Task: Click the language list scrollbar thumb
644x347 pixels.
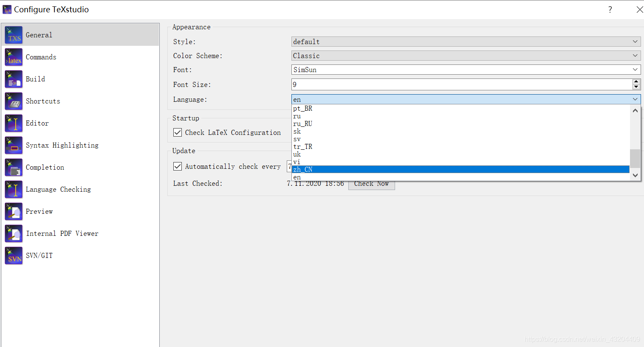Action: click(635, 158)
